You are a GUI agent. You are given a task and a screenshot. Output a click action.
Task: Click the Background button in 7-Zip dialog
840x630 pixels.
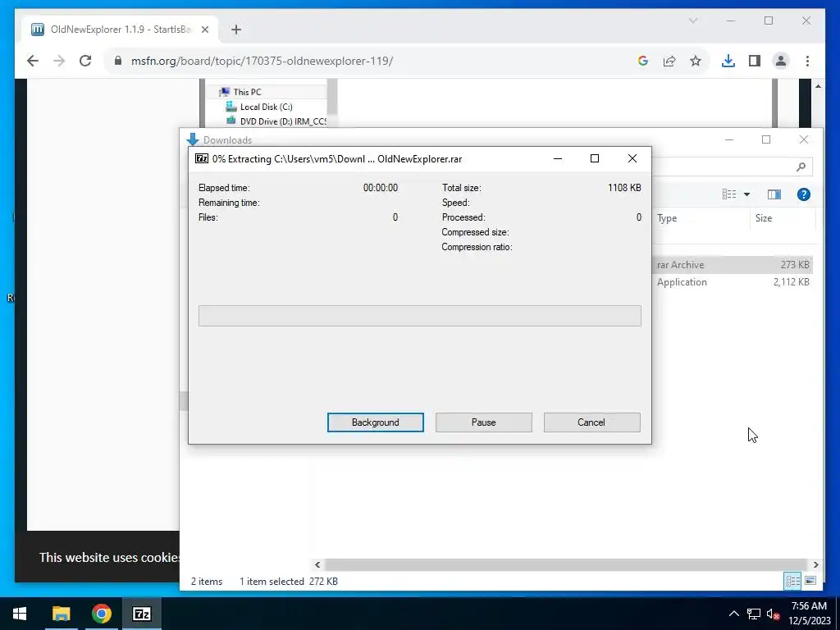point(375,422)
